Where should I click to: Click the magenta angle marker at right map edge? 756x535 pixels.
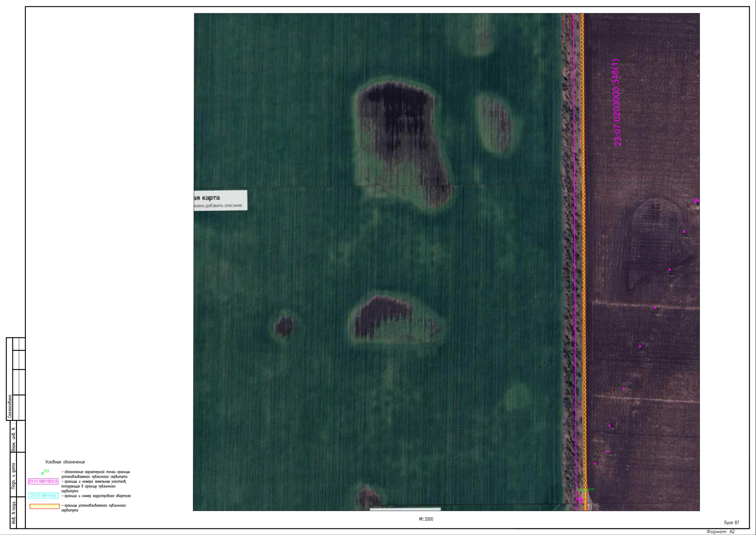tap(697, 201)
